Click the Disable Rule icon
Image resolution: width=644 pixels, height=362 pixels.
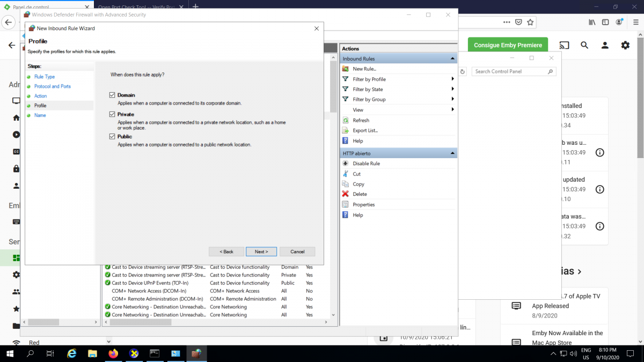pos(346,164)
